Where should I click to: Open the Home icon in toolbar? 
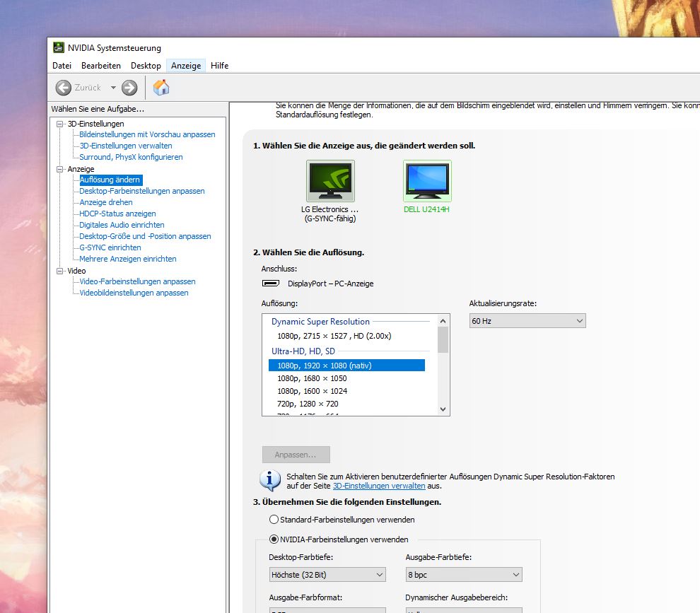click(x=161, y=87)
